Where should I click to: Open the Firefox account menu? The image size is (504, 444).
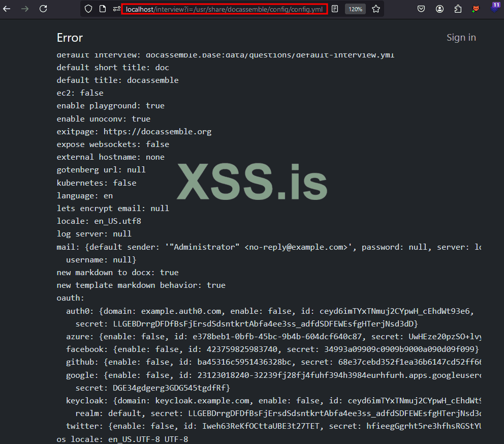coord(440,9)
